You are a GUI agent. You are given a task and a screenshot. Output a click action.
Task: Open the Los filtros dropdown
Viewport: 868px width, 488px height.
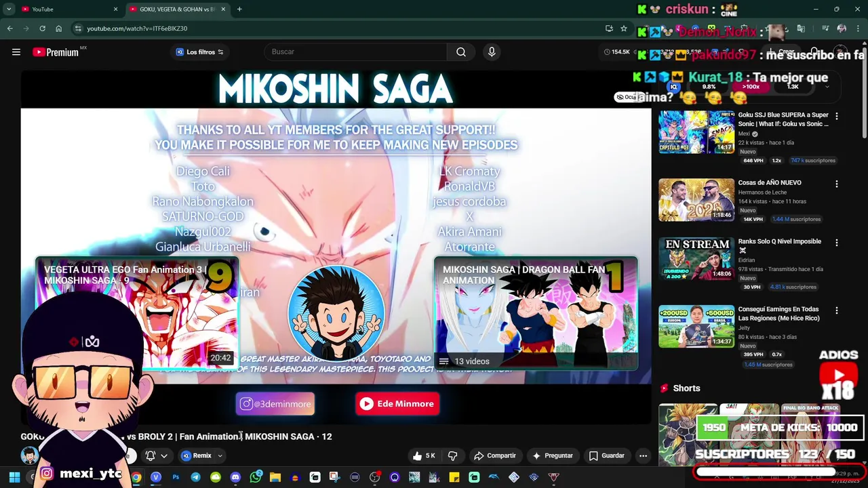coord(199,52)
